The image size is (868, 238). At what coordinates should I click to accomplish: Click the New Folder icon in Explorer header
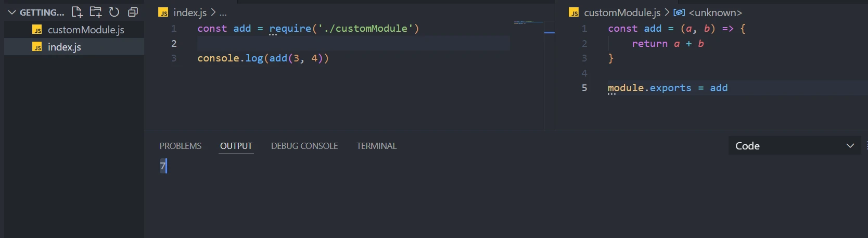click(96, 12)
